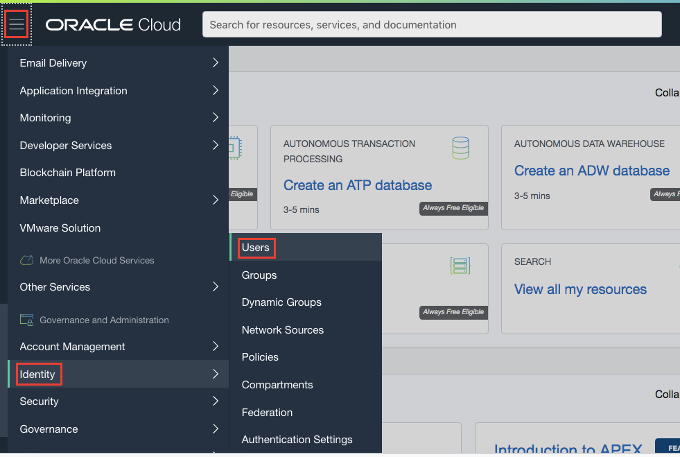Open Marketplace menu entry

[49, 200]
